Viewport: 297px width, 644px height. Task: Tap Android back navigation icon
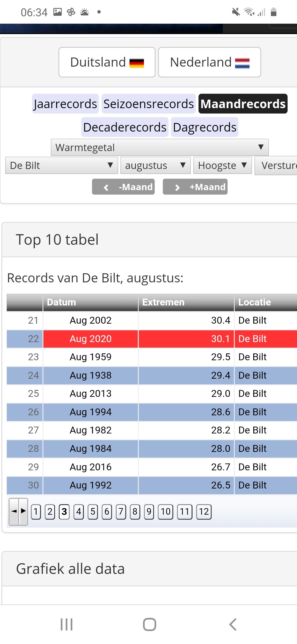tap(233, 624)
